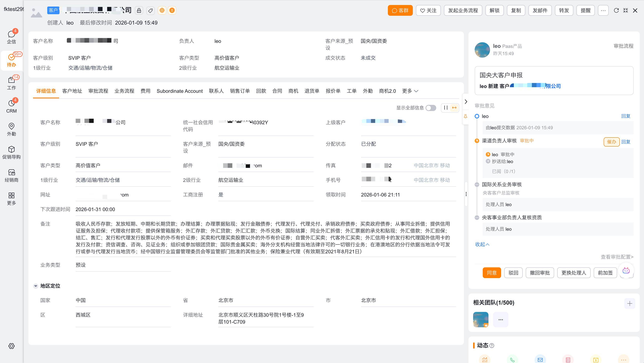This screenshot has height=363, width=644.
Task: Open the 联系人 tab
Action: [x=216, y=91]
